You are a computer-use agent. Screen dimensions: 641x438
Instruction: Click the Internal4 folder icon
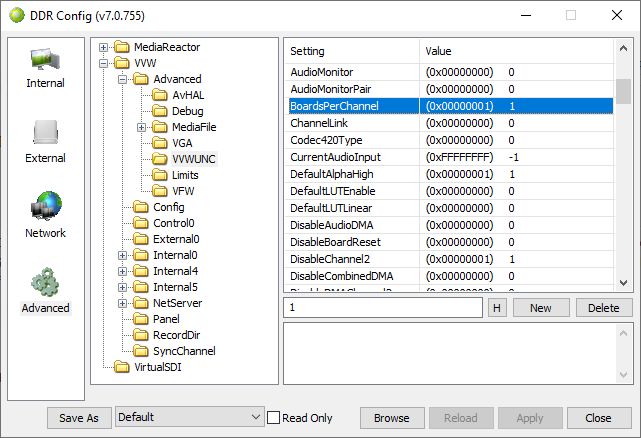tap(141, 271)
